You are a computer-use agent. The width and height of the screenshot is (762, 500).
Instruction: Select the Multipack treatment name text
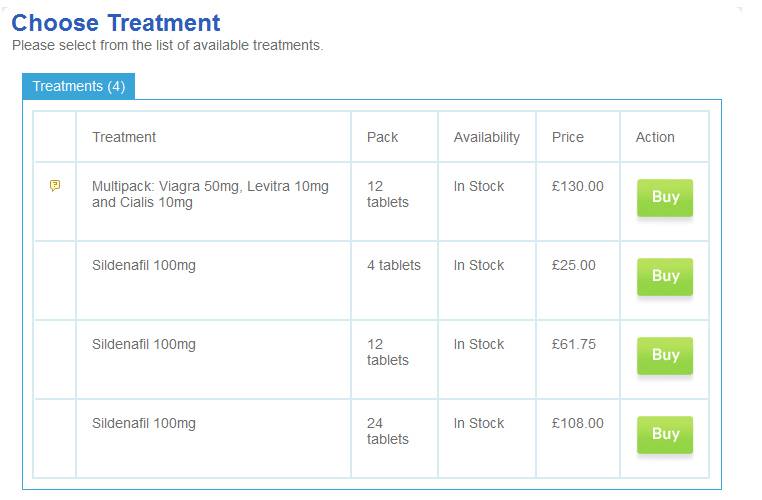pyautogui.click(x=210, y=194)
